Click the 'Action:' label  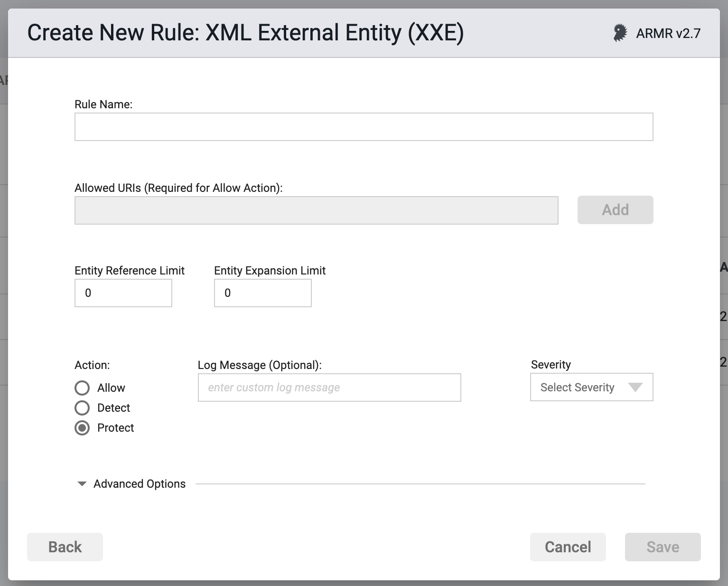[x=92, y=365]
